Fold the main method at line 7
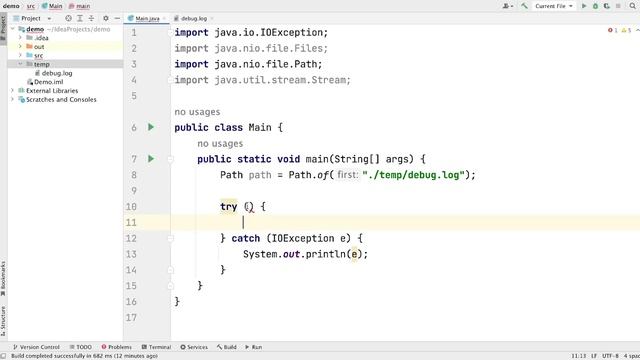The image size is (640, 360). point(171,159)
